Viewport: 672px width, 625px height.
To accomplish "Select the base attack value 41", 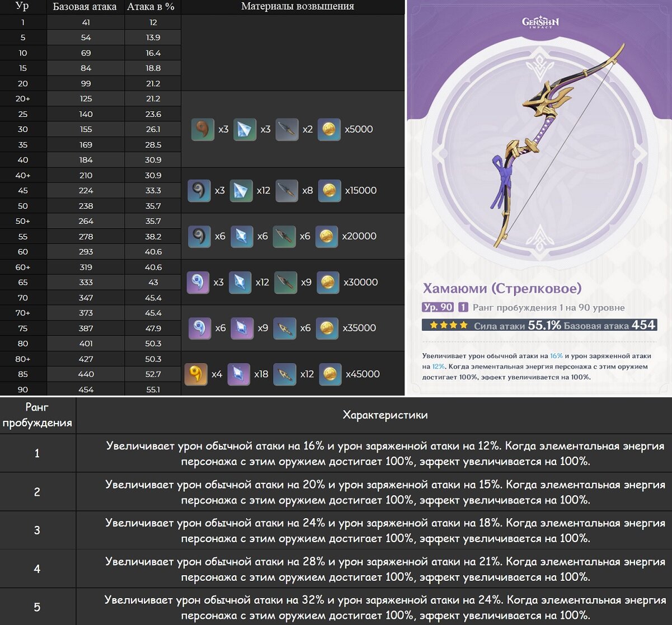I will [x=86, y=22].
